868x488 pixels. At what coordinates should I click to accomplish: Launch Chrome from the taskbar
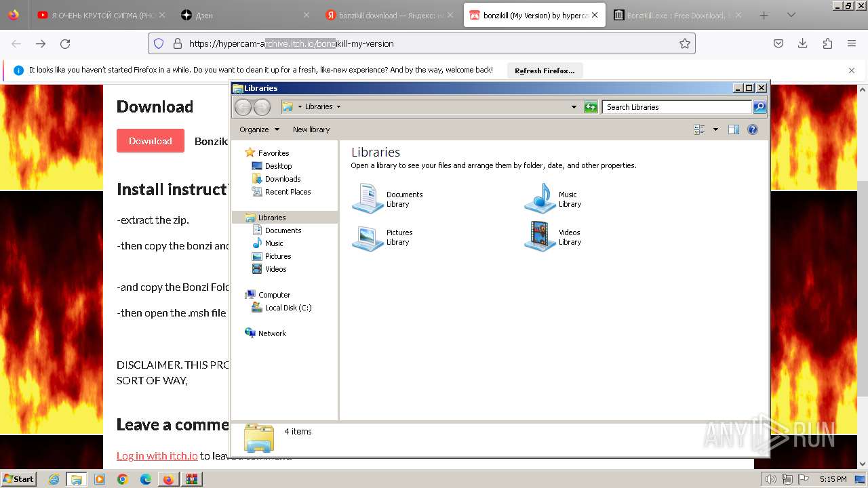point(123,479)
